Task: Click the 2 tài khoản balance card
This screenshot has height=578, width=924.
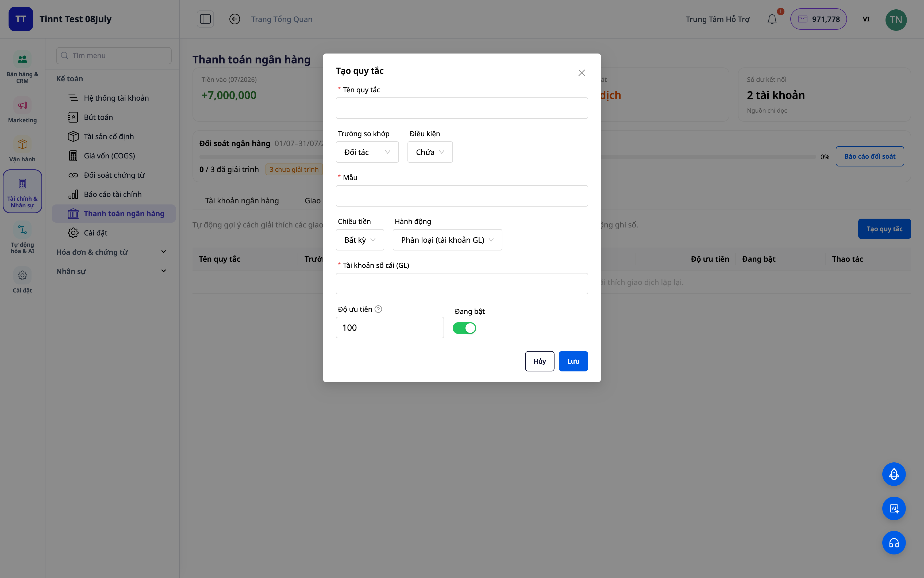Action: click(x=824, y=95)
